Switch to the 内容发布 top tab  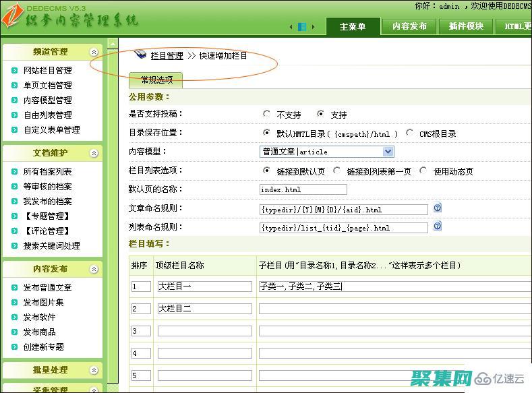(409, 26)
